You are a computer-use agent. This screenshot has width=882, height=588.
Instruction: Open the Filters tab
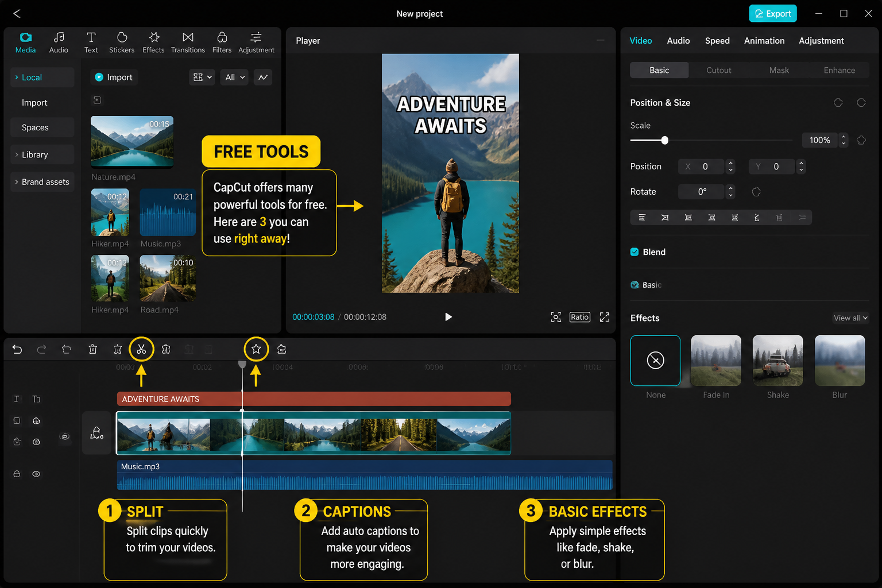coord(222,43)
